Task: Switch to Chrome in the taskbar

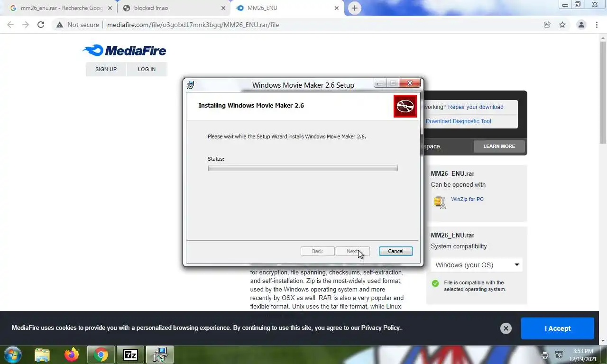Action: click(x=101, y=355)
